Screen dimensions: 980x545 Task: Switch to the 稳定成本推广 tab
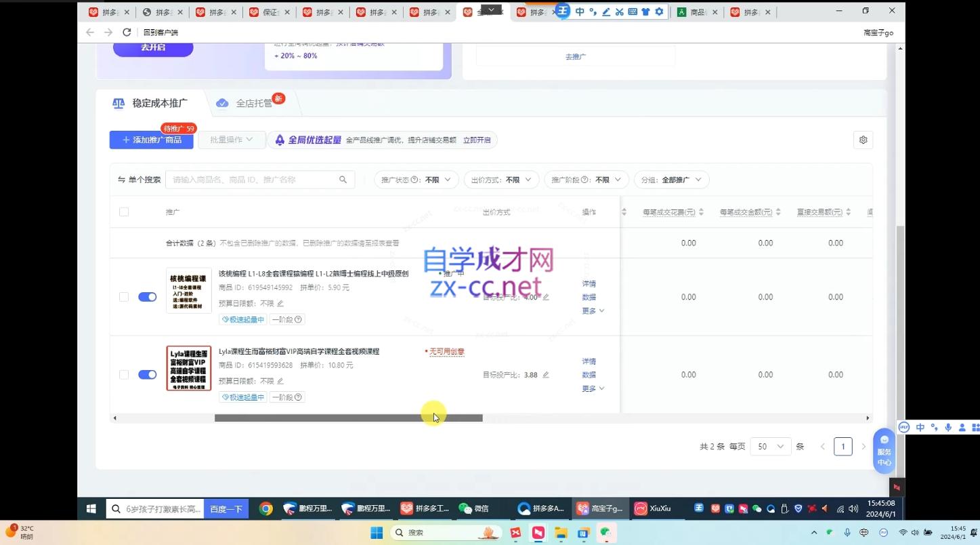[x=150, y=103]
